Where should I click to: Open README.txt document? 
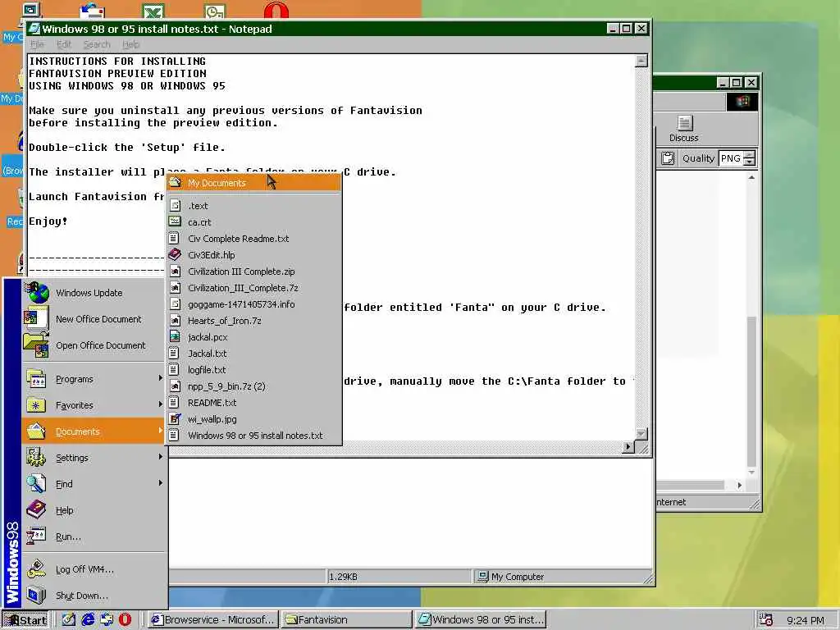coord(253,403)
